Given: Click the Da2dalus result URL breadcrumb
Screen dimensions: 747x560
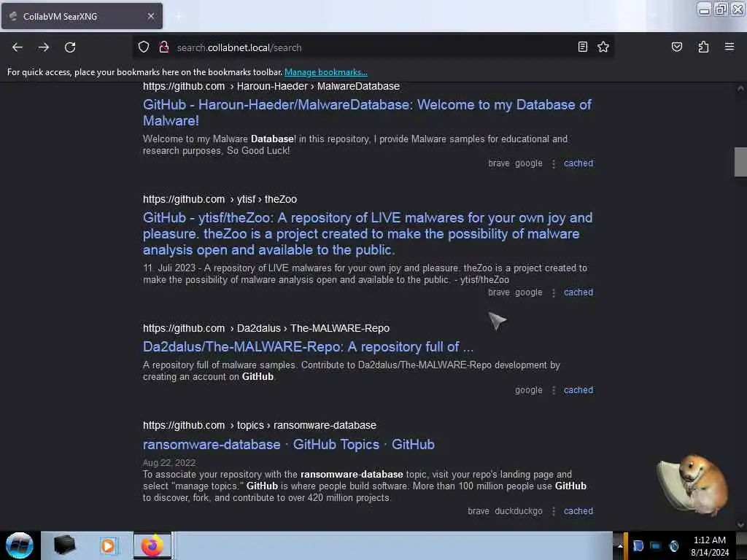Looking at the screenshot, I should click(266, 328).
